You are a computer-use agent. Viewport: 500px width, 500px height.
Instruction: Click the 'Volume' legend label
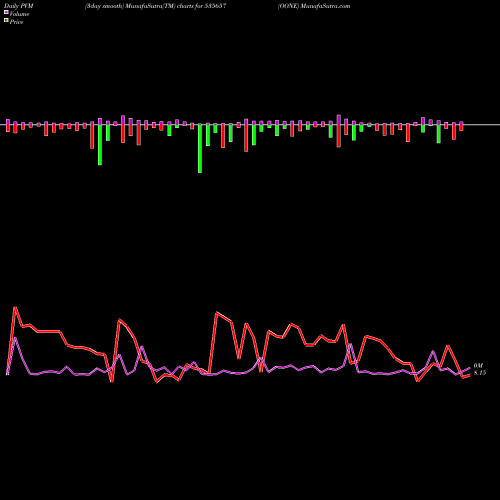pos(19,14)
